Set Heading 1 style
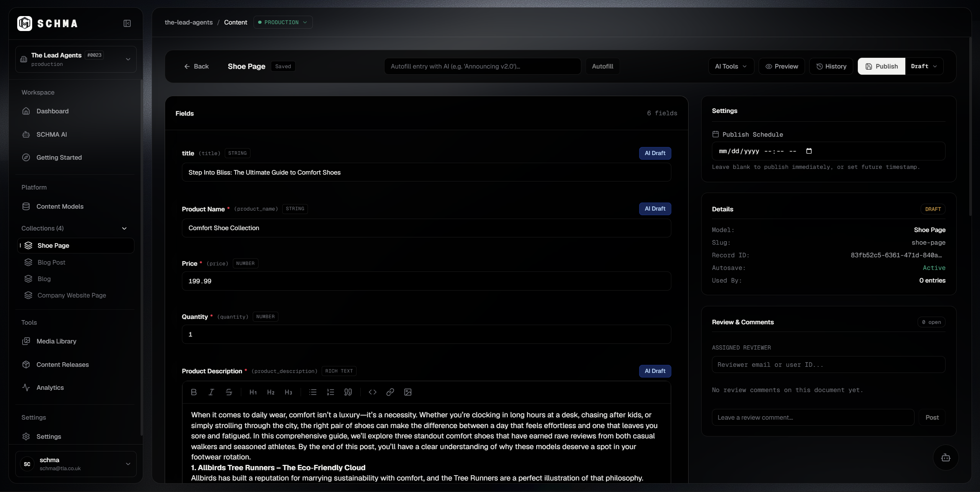 pos(253,392)
